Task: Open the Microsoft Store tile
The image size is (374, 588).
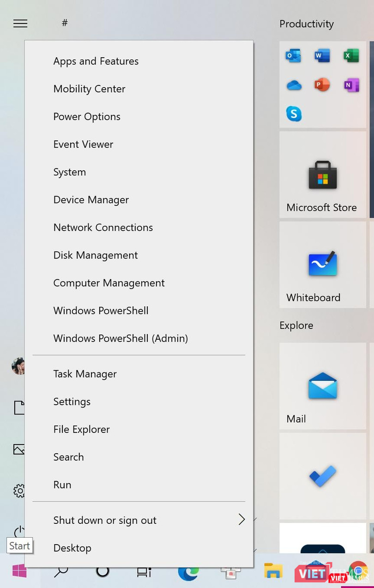Action: (x=323, y=175)
